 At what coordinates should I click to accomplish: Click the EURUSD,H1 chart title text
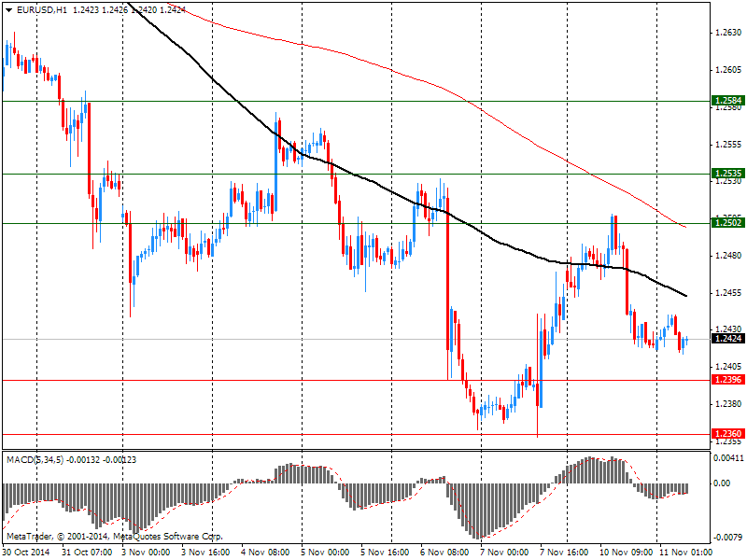click(x=41, y=10)
